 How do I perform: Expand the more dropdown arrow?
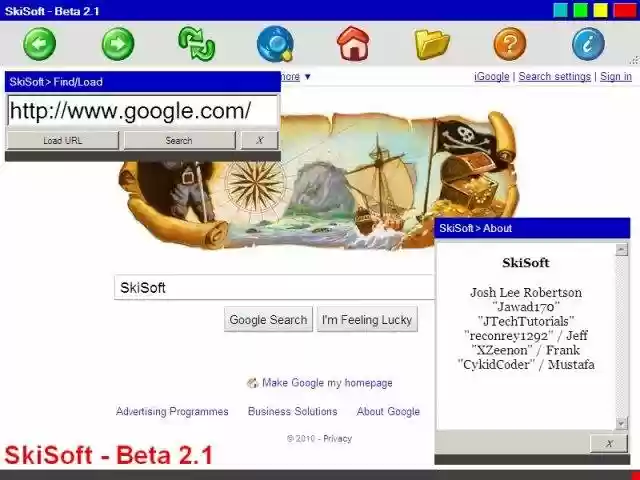click(308, 77)
